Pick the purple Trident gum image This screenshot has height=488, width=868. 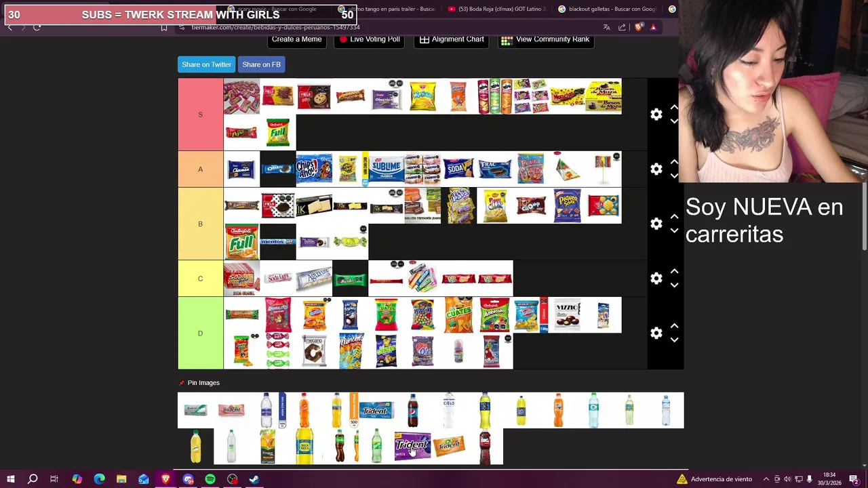[413, 446]
